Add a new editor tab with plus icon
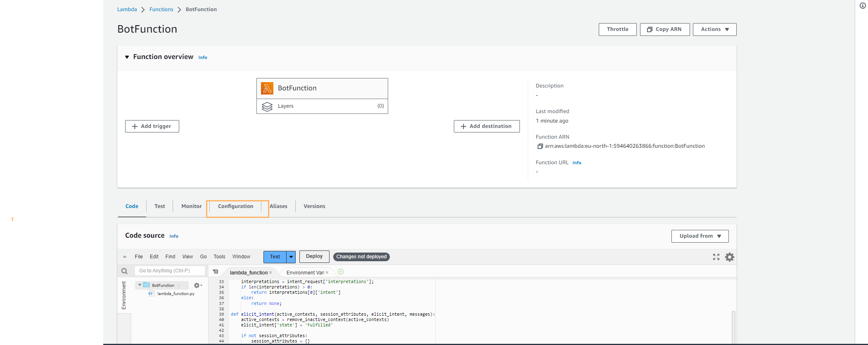 (x=341, y=272)
